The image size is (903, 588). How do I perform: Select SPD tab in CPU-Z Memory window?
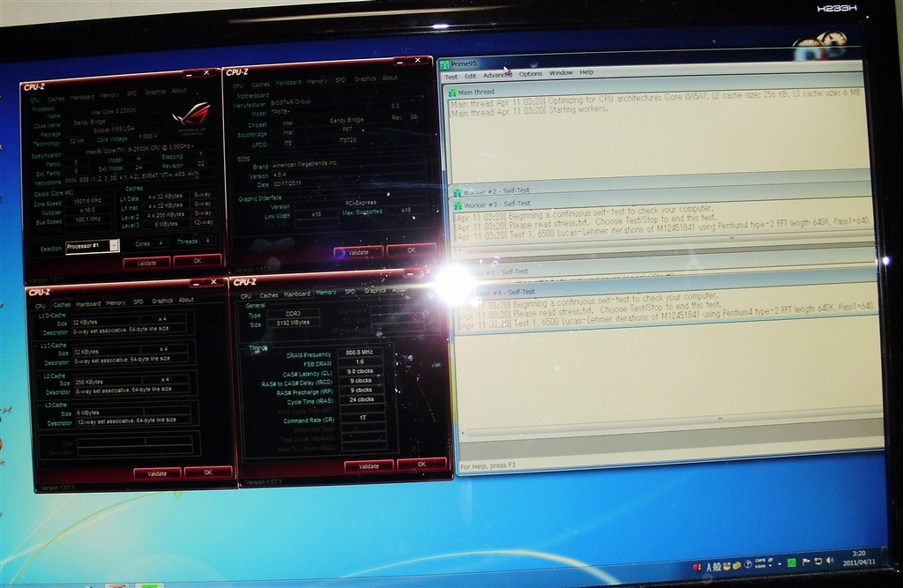(349, 292)
